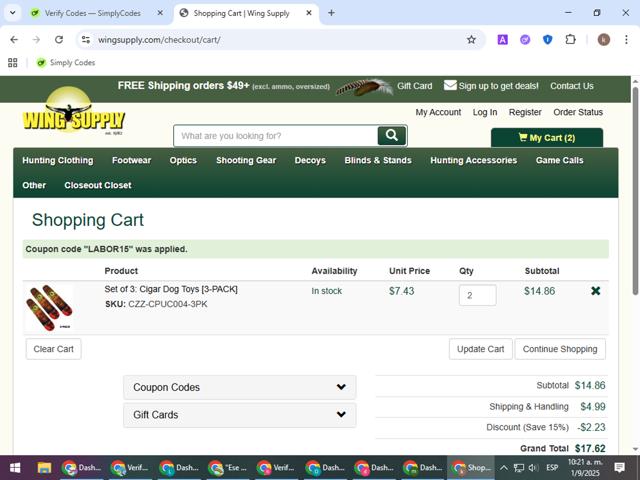Open the Simply Codes bookmark
The height and width of the screenshot is (480, 640).
(x=66, y=62)
